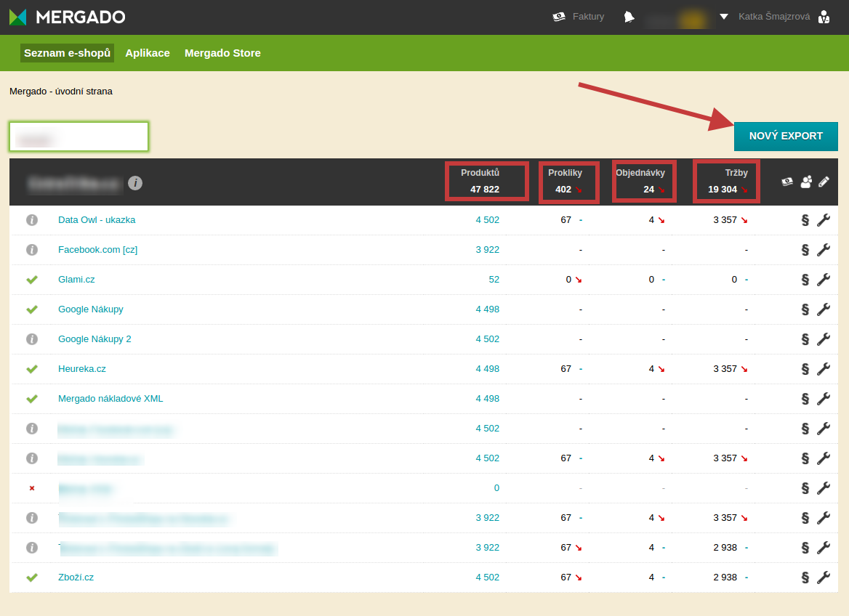Click the pencil edit icon in the table header

[824, 182]
